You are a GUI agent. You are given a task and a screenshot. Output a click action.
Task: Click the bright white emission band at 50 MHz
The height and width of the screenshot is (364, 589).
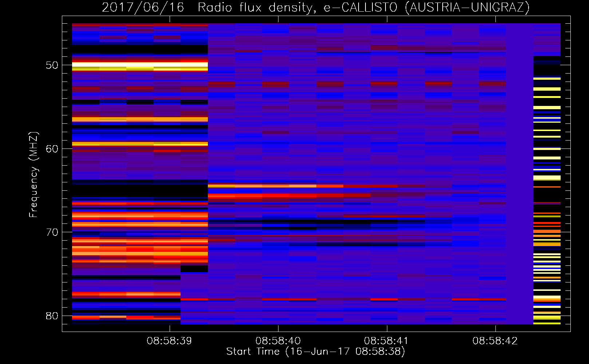pos(140,65)
